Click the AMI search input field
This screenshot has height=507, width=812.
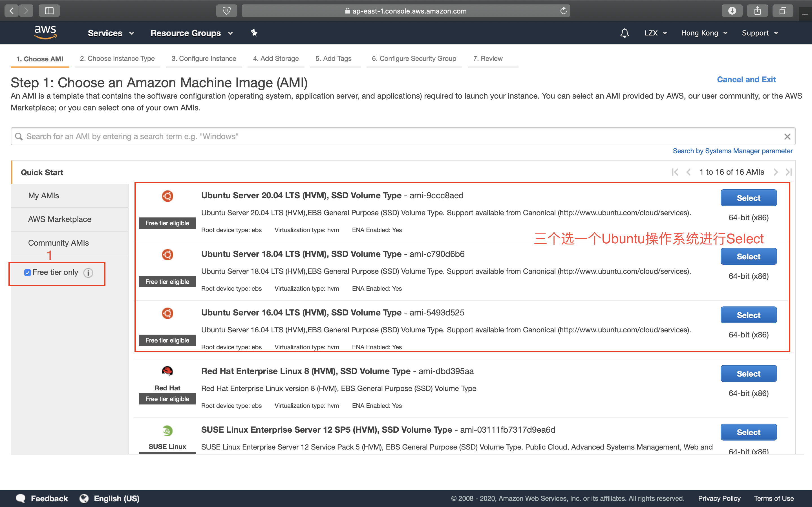coord(403,137)
